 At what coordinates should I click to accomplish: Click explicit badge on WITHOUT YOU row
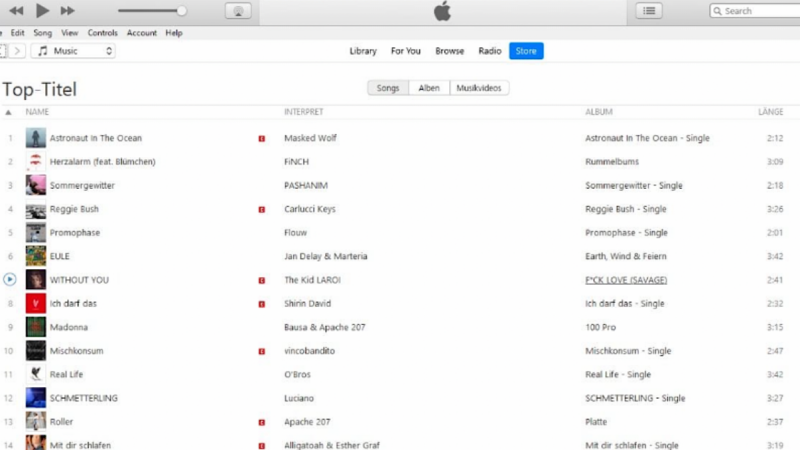[262, 281]
